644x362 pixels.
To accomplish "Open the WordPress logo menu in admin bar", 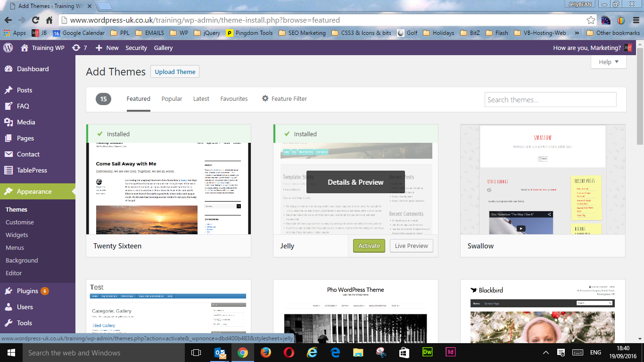I will (x=8, y=48).
